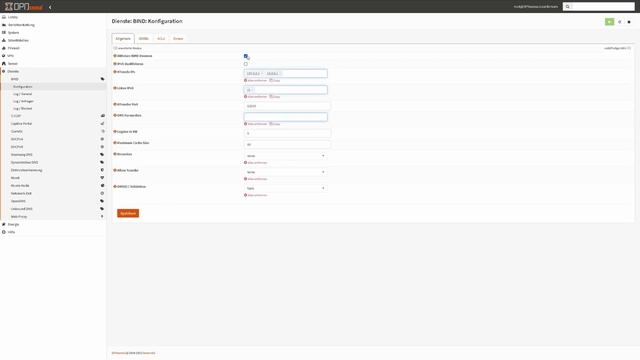Viewport: 640px width, 360px height.
Task: Click the Listen Port input field
Action: coord(287,106)
